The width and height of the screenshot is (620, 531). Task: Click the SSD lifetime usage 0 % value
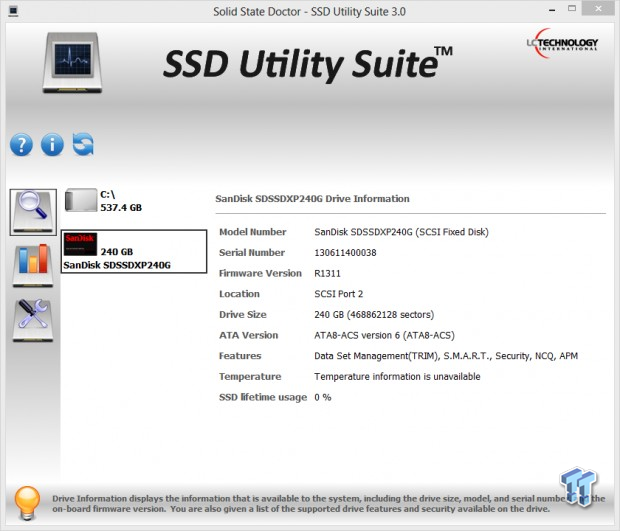tap(323, 397)
